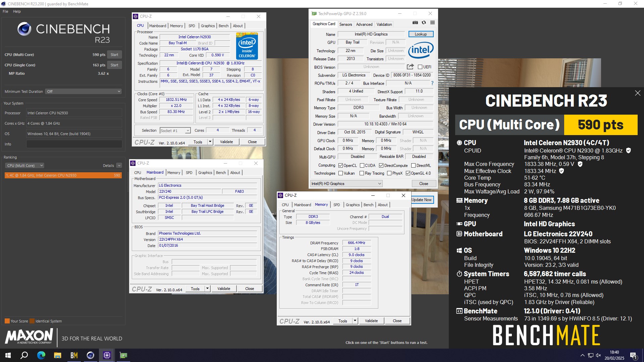Show hidden system tray icons
This screenshot has width=644, height=362.
[x=583, y=355]
